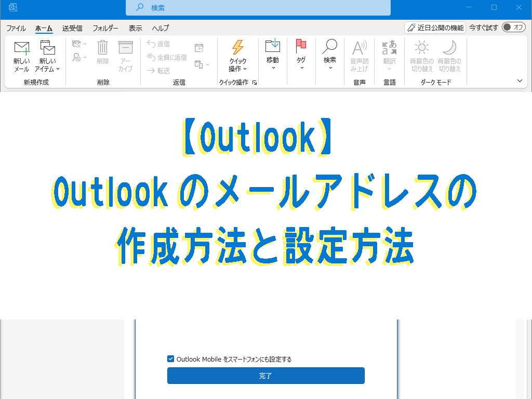Click 音声読み上げ read aloud icon
This screenshot has width=532, height=399.
360,56
